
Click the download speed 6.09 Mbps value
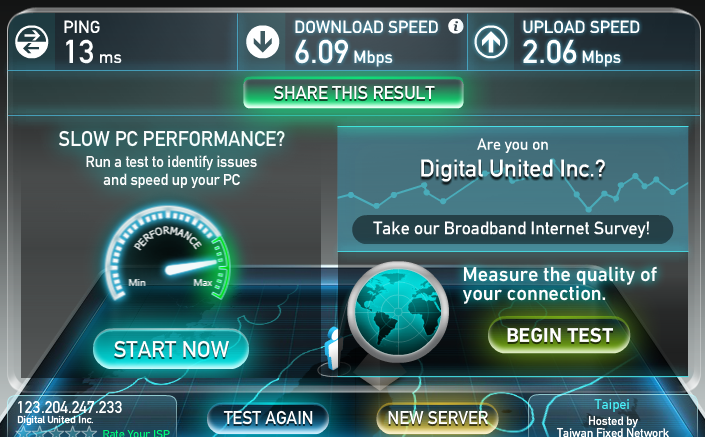[344, 53]
